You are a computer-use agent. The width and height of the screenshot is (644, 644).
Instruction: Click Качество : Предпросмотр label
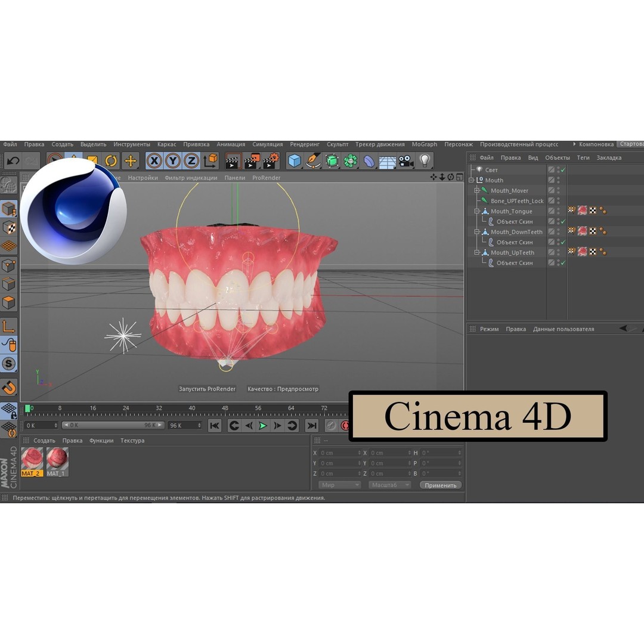tap(283, 389)
